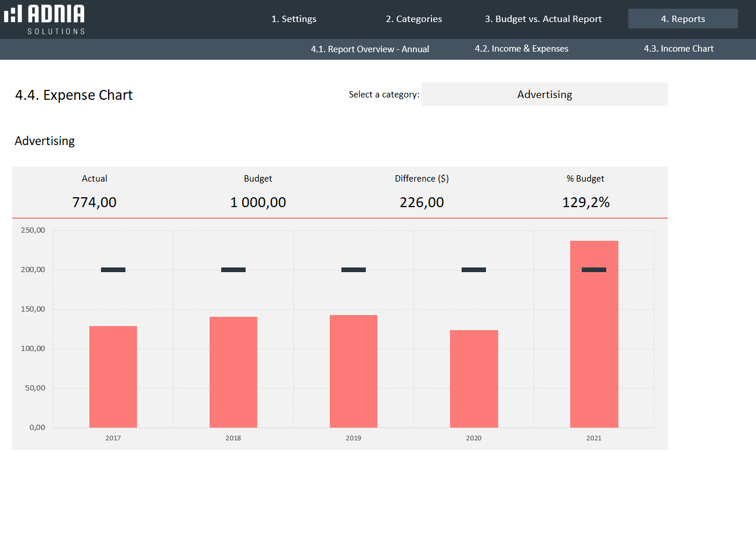This screenshot has height=539, width=756.
Task: Select the 2020 dark budget marker
Action: pos(474,270)
